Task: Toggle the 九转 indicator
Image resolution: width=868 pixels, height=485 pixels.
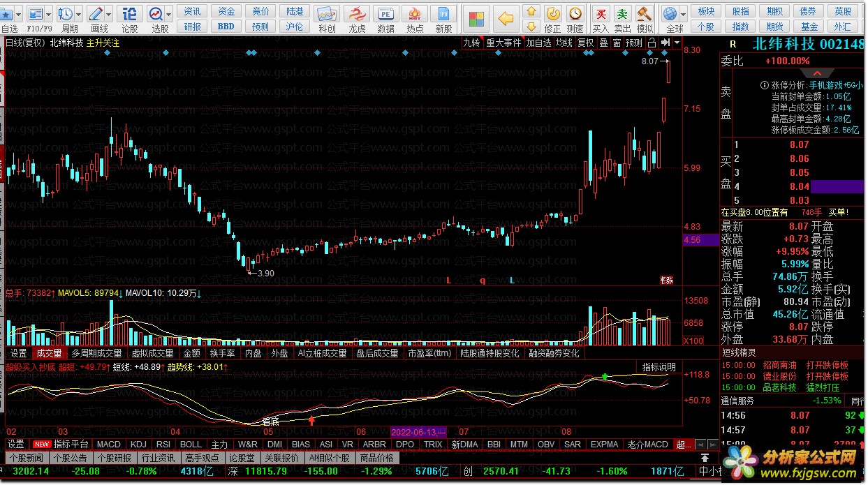Action: 472,43
